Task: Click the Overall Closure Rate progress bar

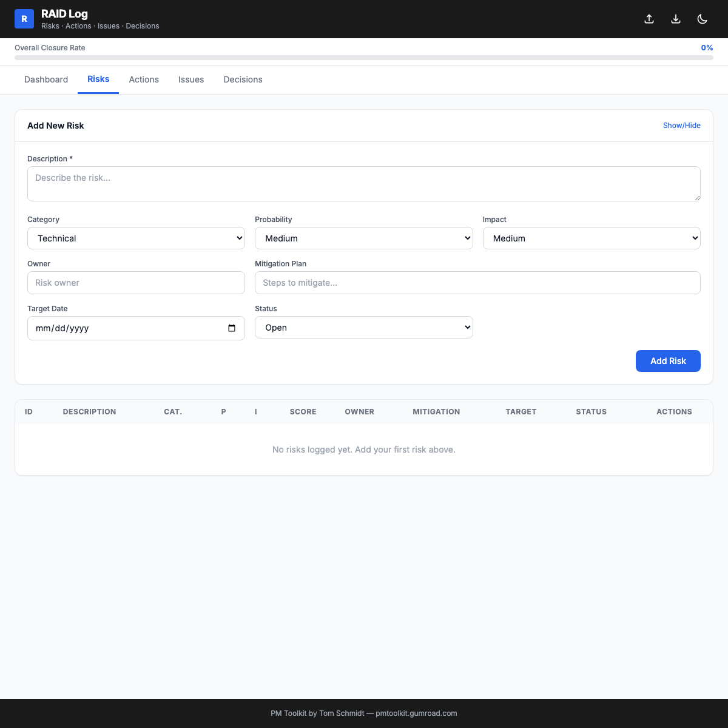Action: [364, 58]
